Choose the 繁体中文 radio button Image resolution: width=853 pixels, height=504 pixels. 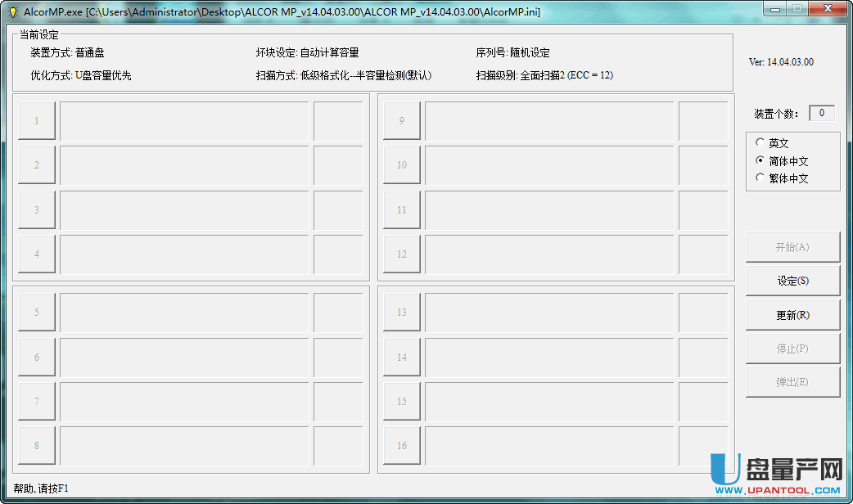760,178
